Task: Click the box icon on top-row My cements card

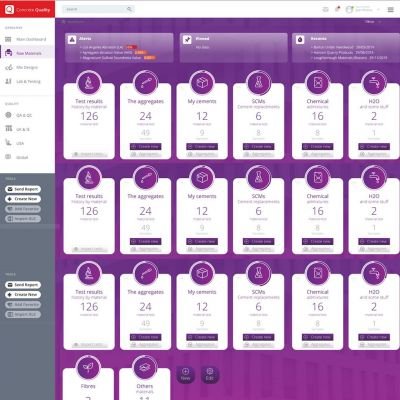Action: (x=202, y=82)
